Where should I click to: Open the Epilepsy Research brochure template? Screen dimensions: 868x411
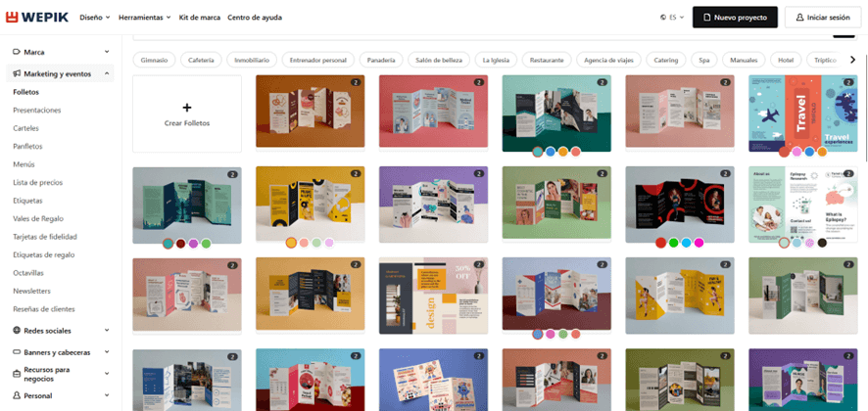[x=802, y=205]
